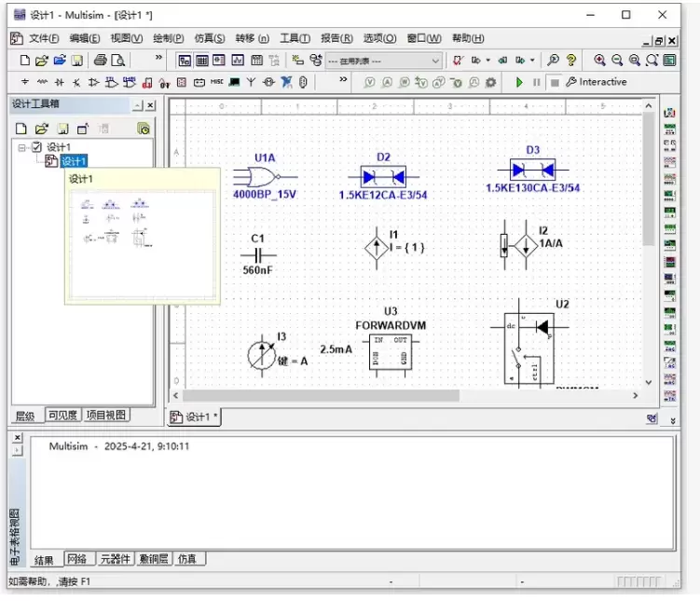This screenshot has width=700, height=601.
Task: Open the 网络 spreadsheet tab
Action: click(77, 559)
